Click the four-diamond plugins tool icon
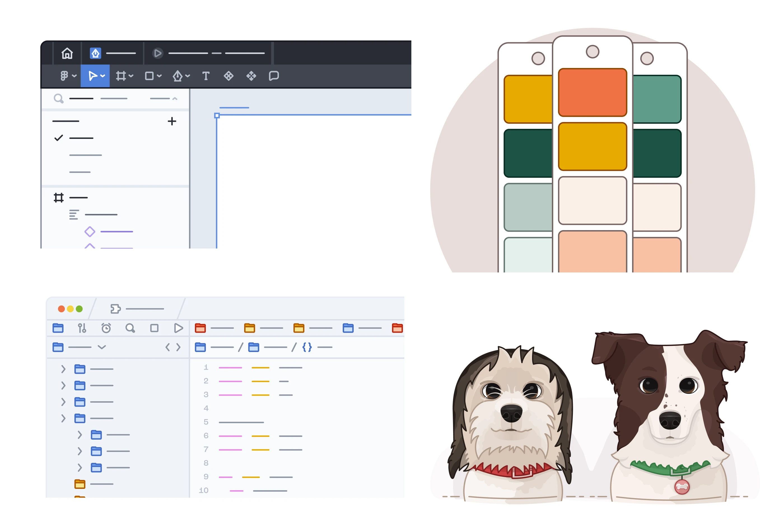Image resolution: width=784 pixels, height=532 pixels. point(251,76)
